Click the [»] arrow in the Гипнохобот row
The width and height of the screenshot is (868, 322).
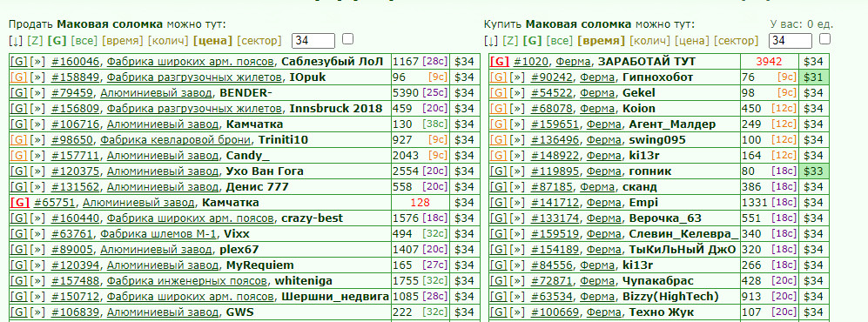518,77
